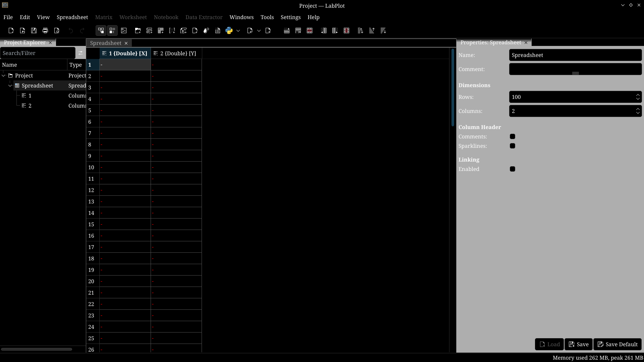Image resolution: width=644 pixels, height=362 pixels.
Task: Click the Search/Filter input field
Action: pyautogui.click(x=38, y=53)
